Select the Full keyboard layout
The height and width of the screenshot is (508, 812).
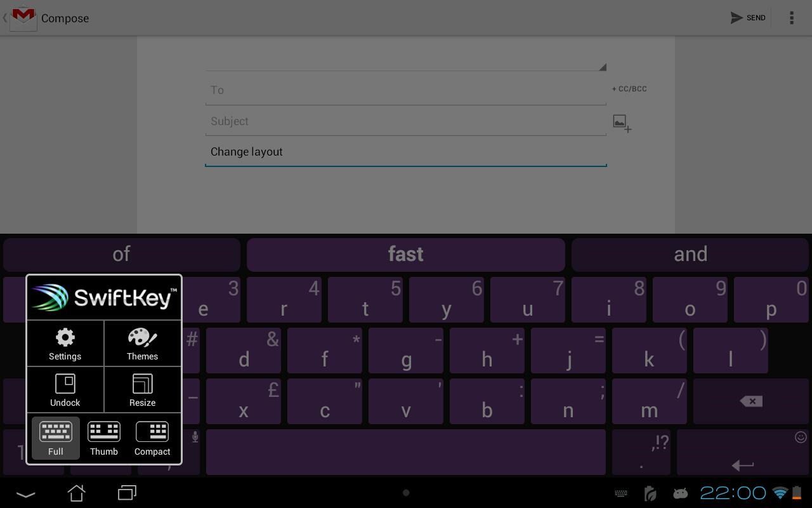pyautogui.click(x=55, y=438)
